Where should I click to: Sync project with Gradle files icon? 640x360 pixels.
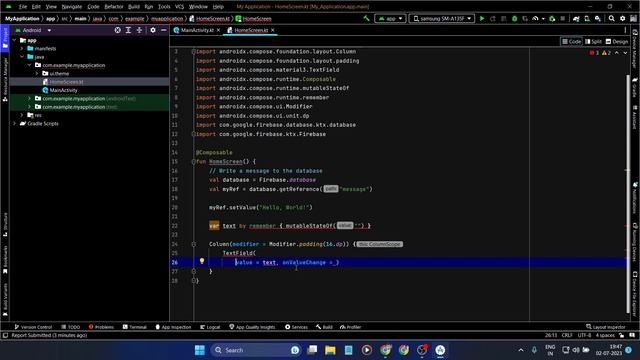(576, 18)
